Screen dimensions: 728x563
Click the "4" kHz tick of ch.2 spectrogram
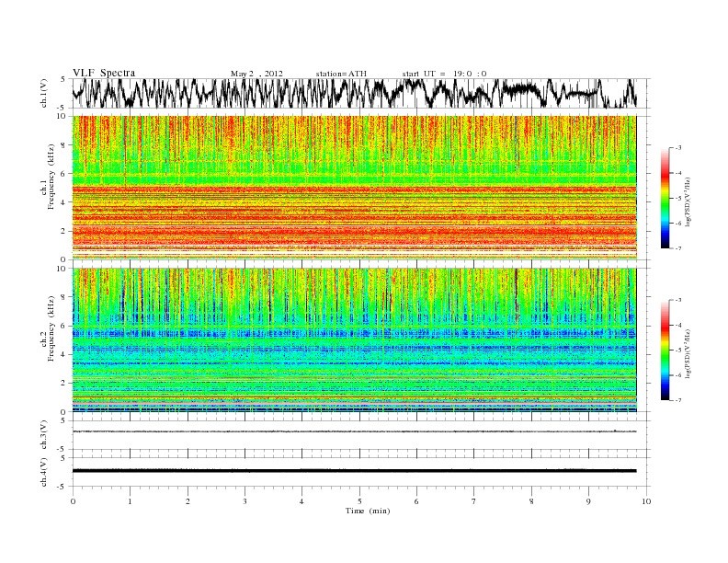tap(64, 355)
